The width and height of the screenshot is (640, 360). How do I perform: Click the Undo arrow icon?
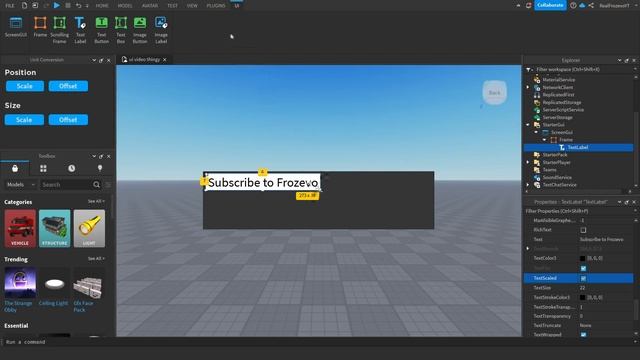(x=78, y=5)
